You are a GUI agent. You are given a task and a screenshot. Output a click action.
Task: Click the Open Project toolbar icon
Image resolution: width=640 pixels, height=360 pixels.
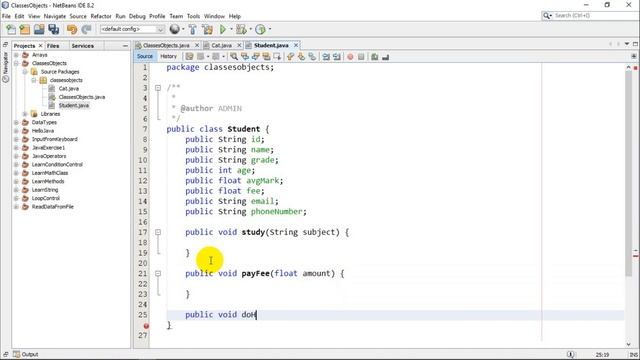(39, 29)
